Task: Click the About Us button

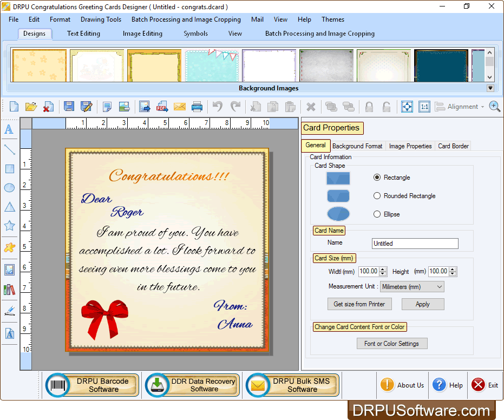Action: pos(402,385)
